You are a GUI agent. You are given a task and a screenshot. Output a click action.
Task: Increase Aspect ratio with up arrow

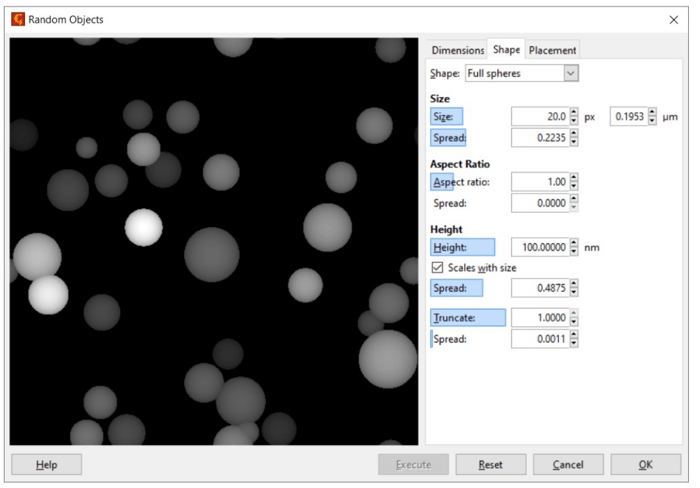pos(574,178)
